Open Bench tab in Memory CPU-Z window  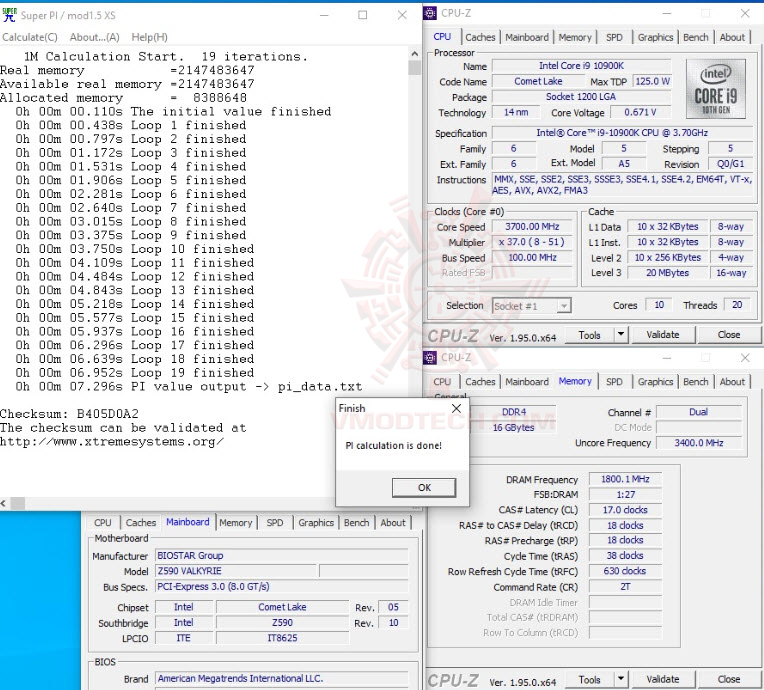coord(696,382)
